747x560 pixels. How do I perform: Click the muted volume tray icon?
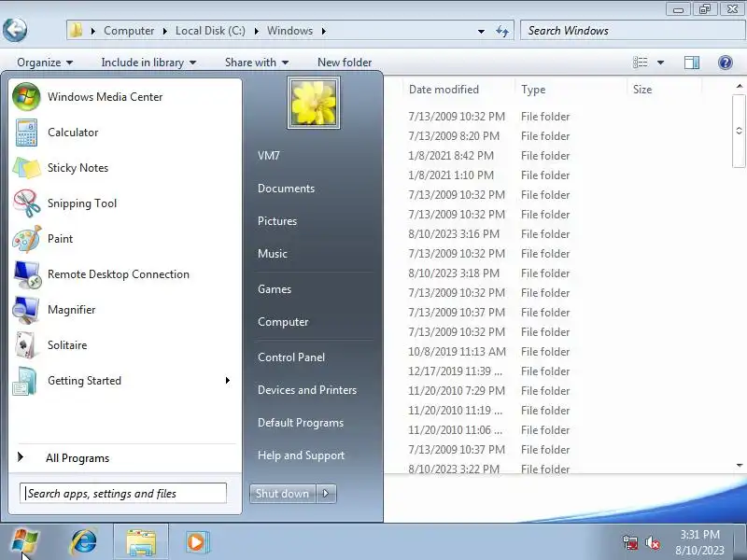pyautogui.click(x=652, y=542)
